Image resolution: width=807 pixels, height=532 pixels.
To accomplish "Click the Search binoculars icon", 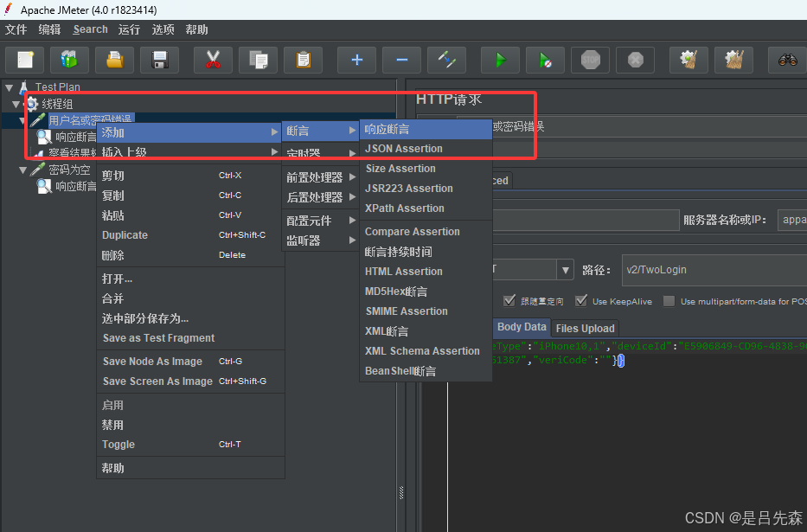I will 787,60.
